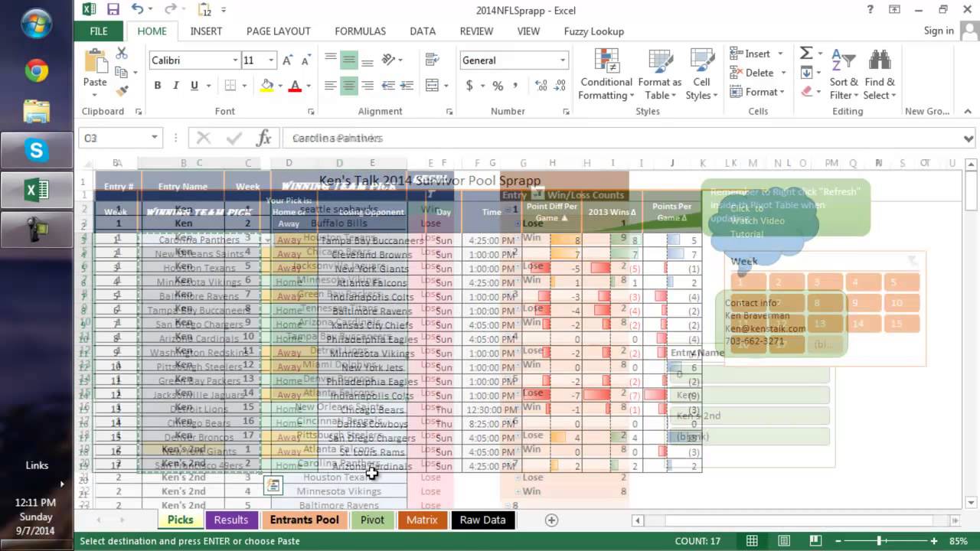Screen dimensions: 980x551
Task: Click the Format cells button
Action: [757, 92]
